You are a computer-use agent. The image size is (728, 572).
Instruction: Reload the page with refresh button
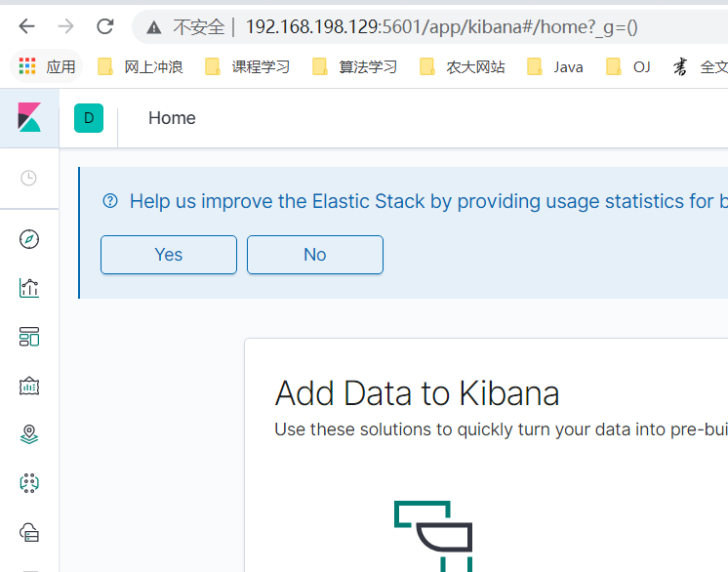[x=105, y=27]
